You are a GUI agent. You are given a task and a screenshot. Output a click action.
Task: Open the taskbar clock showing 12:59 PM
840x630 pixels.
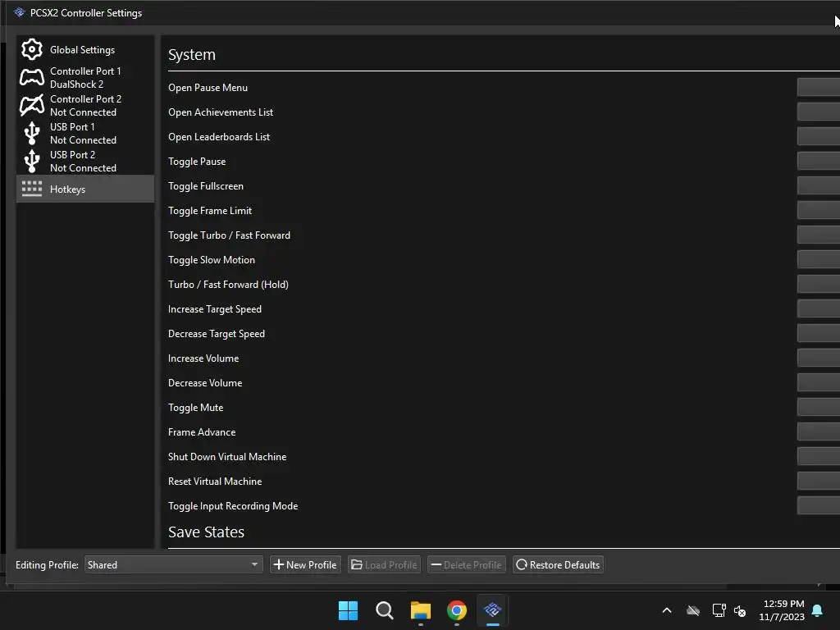pos(782,610)
